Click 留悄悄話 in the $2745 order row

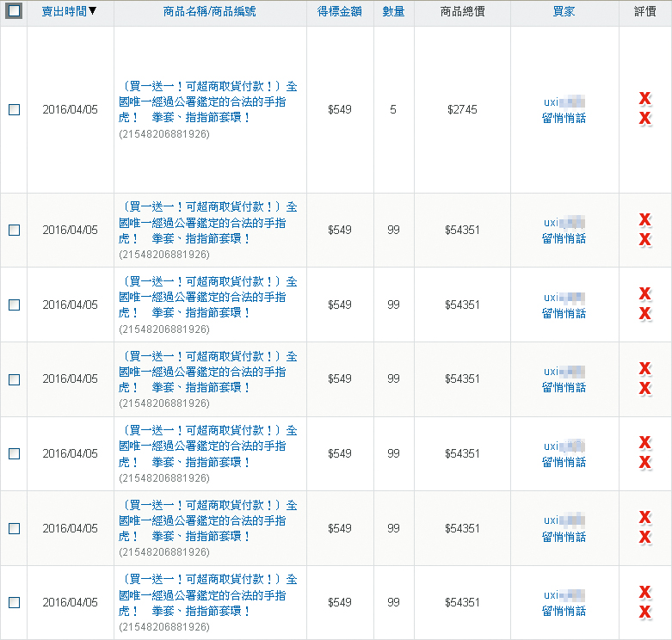click(x=564, y=118)
